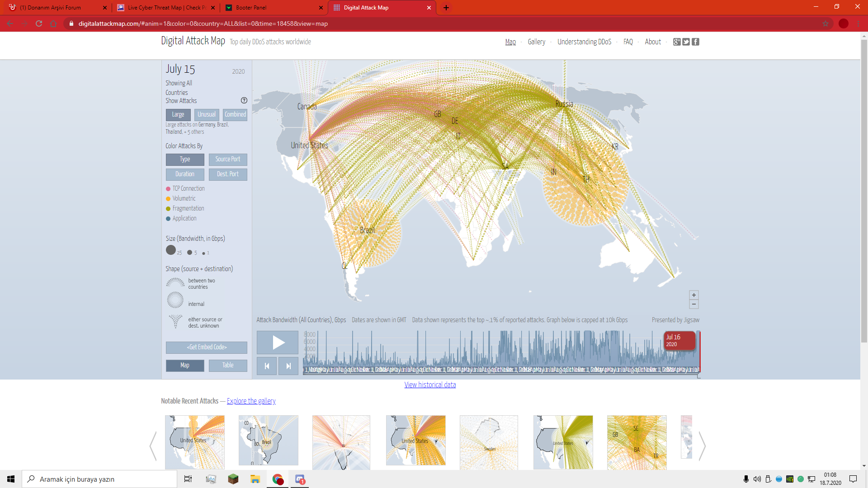Open the Facebook share icon
Image resolution: width=868 pixels, height=488 pixels.
point(696,42)
